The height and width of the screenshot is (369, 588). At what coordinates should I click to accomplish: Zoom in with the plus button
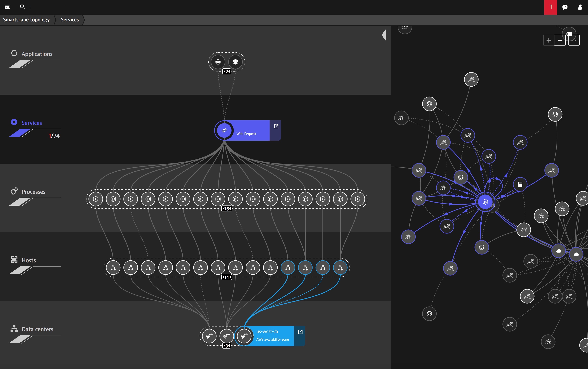(x=549, y=40)
